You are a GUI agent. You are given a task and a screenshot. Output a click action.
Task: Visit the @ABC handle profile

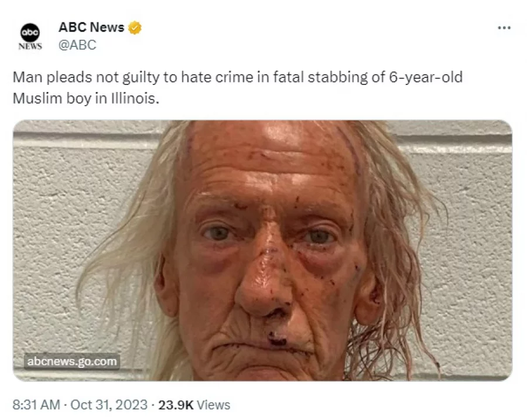[x=77, y=45]
